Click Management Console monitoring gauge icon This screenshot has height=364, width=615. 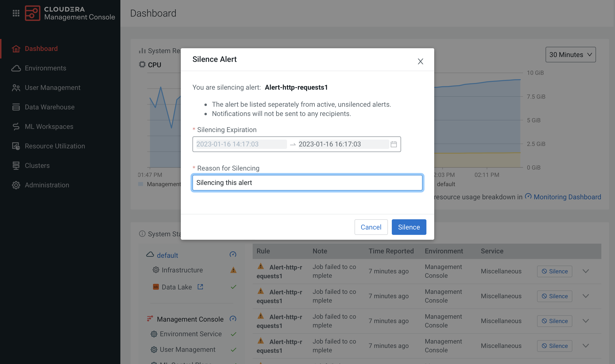pos(232,319)
